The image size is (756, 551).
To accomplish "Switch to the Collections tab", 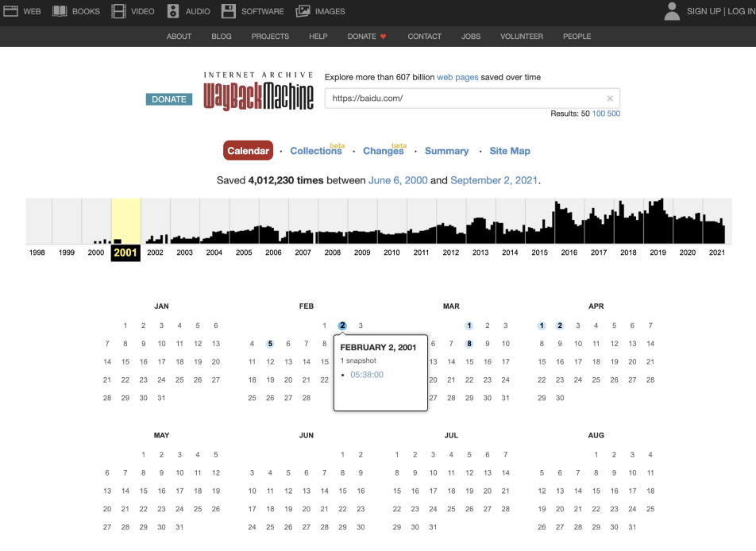I will 316,151.
